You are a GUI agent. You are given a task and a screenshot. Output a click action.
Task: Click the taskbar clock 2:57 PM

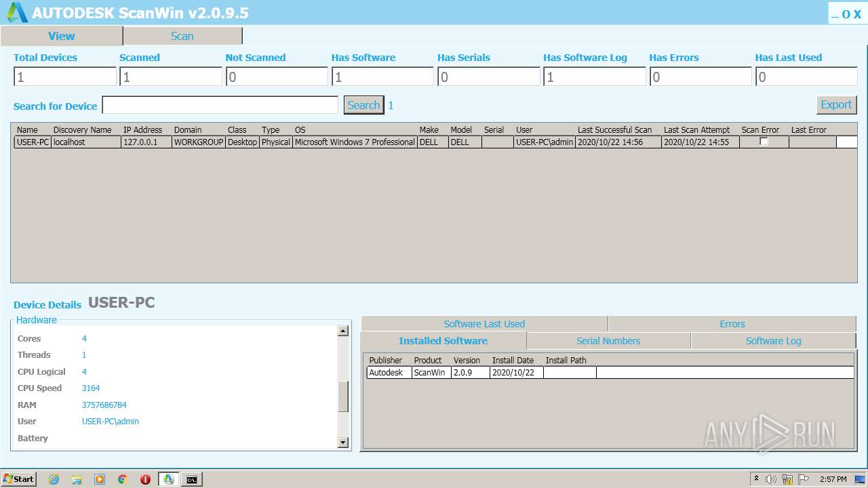833,479
